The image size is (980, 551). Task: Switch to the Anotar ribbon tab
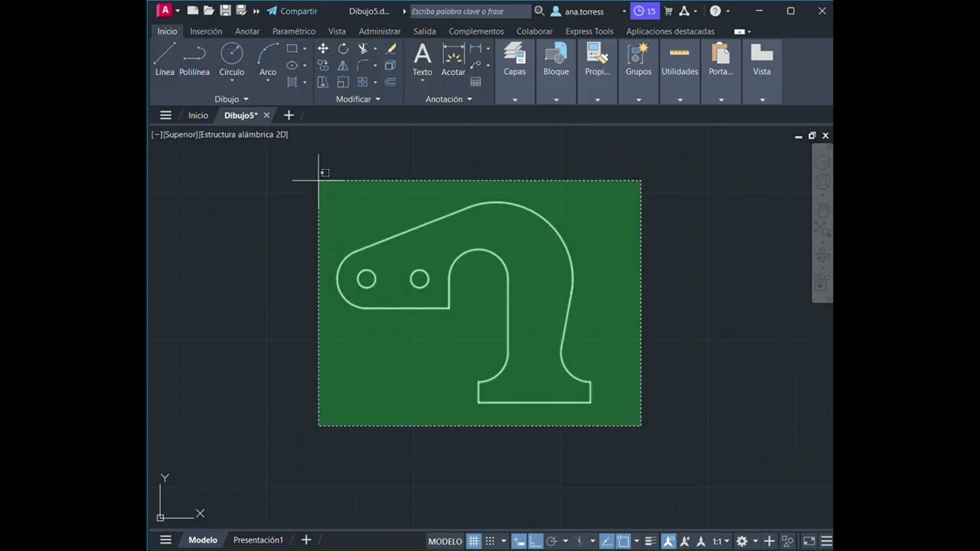click(x=247, y=31)
